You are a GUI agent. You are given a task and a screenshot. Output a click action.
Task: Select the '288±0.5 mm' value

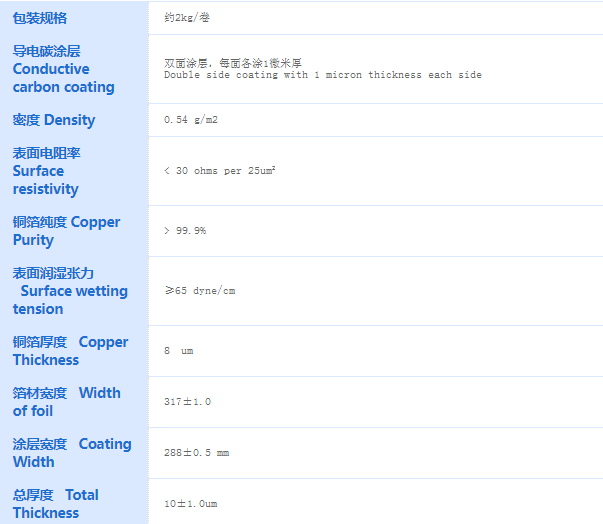[197, 453]
